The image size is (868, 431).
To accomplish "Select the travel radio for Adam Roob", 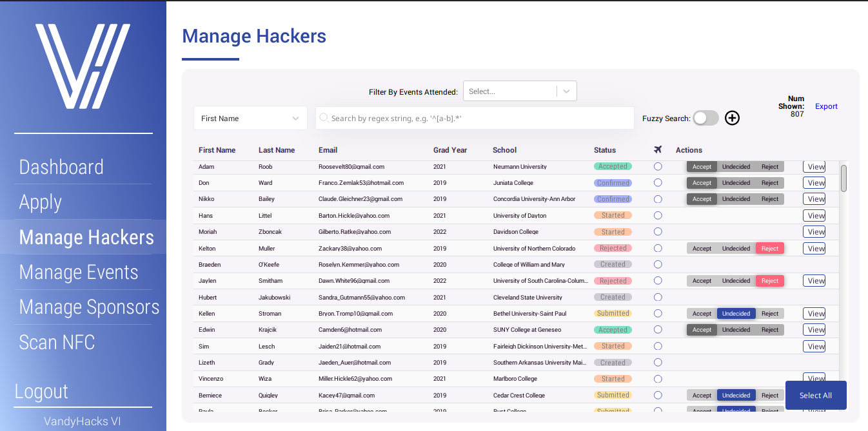I will click(x=658, y=166).
